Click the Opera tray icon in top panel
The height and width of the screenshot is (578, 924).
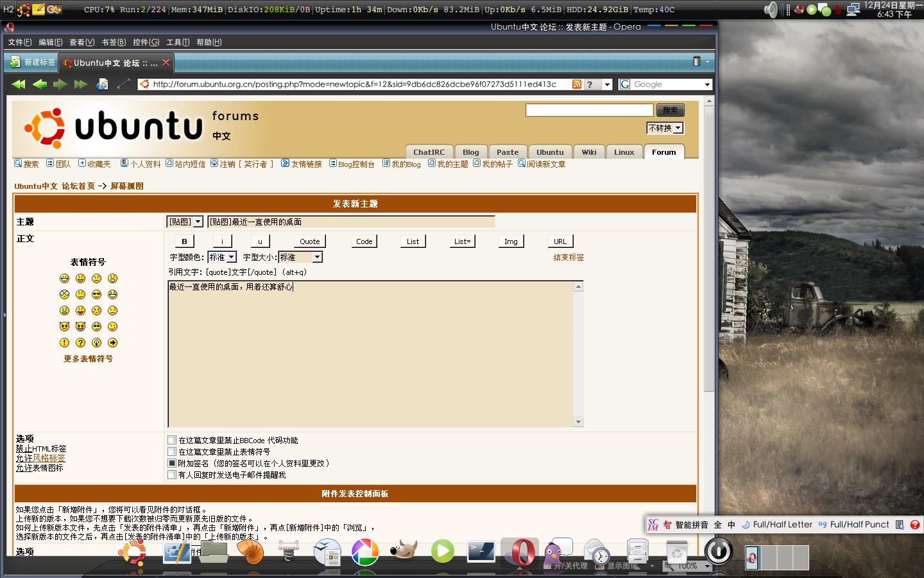799,10
